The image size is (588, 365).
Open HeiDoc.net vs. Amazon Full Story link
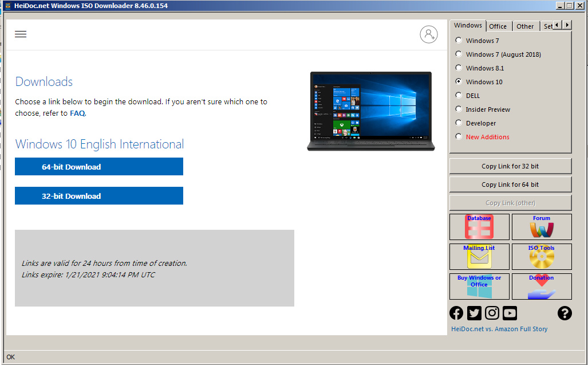[499, 329]
